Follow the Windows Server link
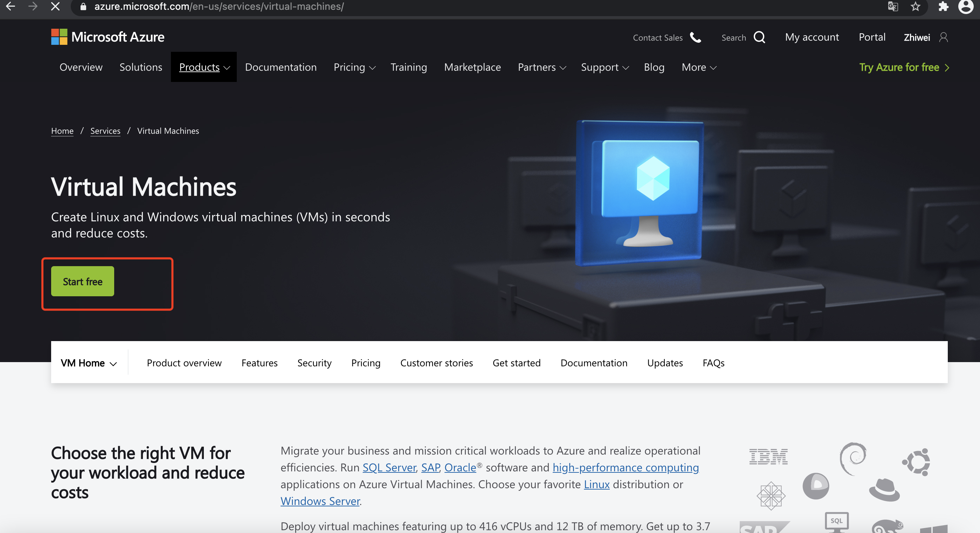 click(x=320, y=501)
